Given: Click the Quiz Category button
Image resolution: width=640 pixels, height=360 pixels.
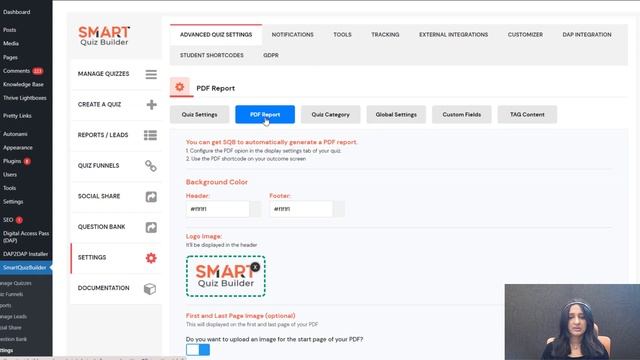Looking at the screenshot, I should click(x=331, y=115).
